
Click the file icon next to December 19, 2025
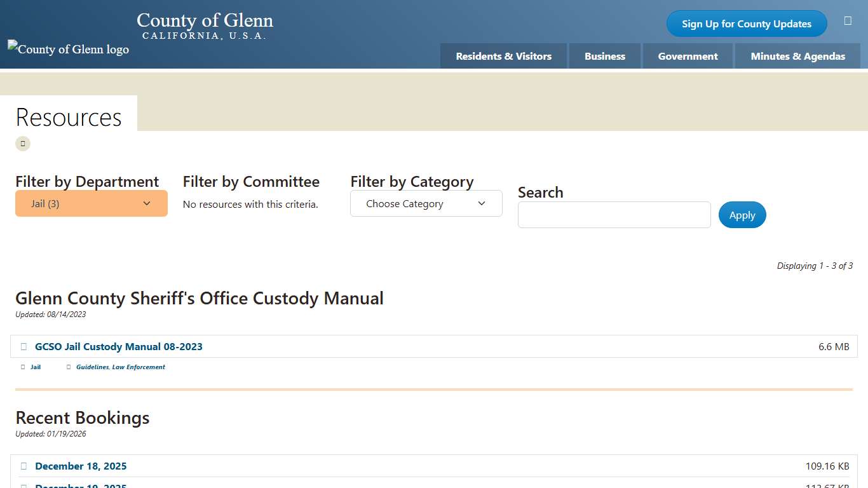click(24, 485)
